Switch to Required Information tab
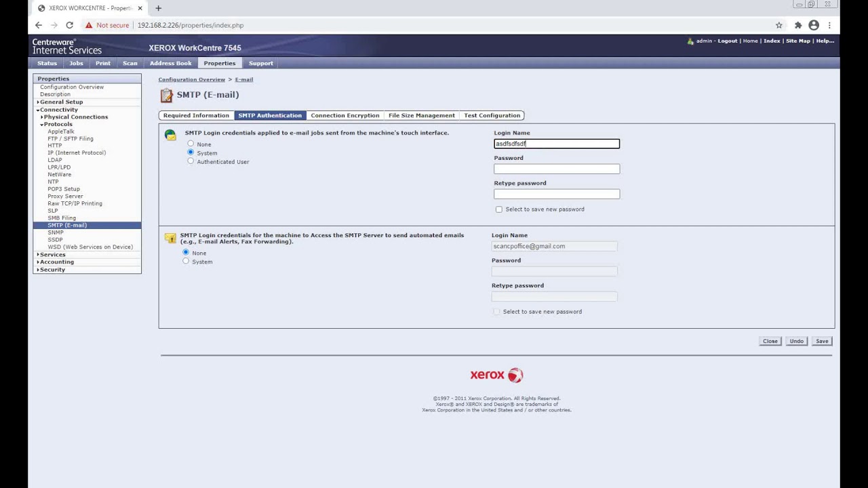Screen dimensions: 868x488 196,115
